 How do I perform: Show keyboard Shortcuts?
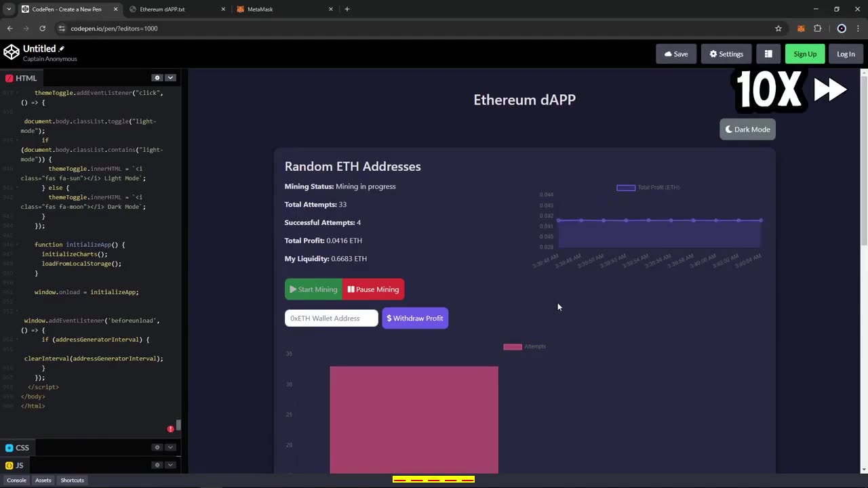click(x=72, y=480)
